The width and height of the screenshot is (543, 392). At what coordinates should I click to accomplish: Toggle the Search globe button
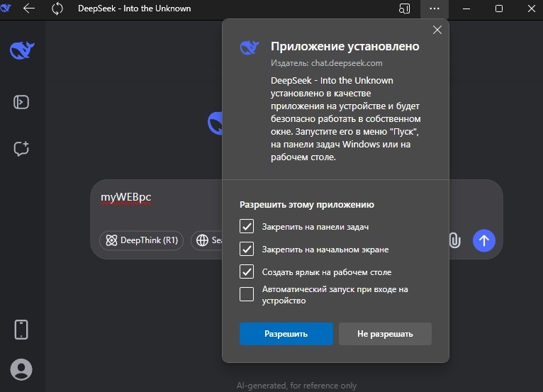207,240
